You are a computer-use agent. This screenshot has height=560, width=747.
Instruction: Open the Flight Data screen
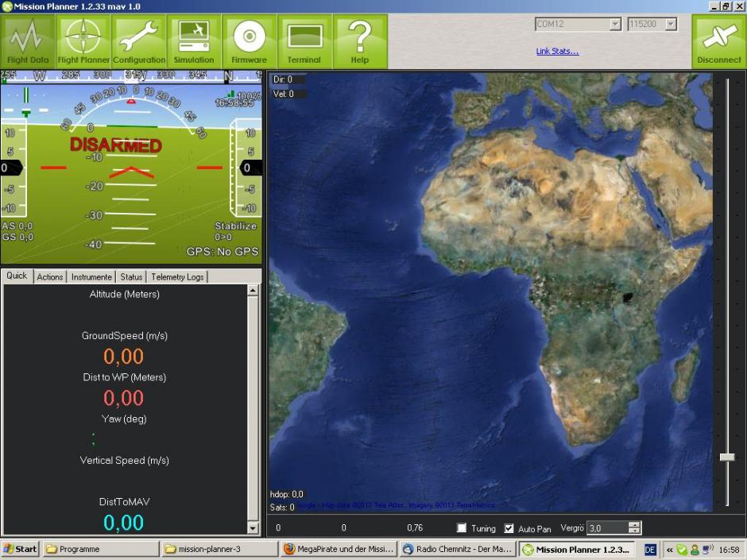pos(28,41)
